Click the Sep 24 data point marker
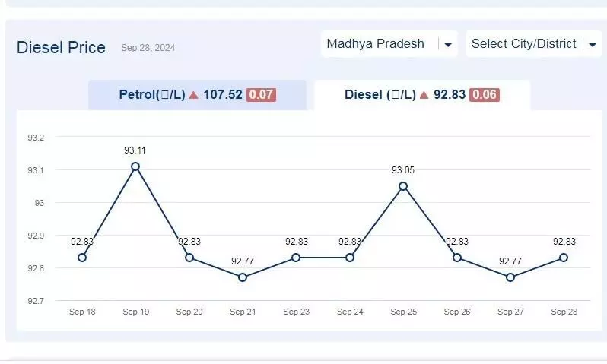The height and width of the screenshot is (364, 607). coord(350,258)
